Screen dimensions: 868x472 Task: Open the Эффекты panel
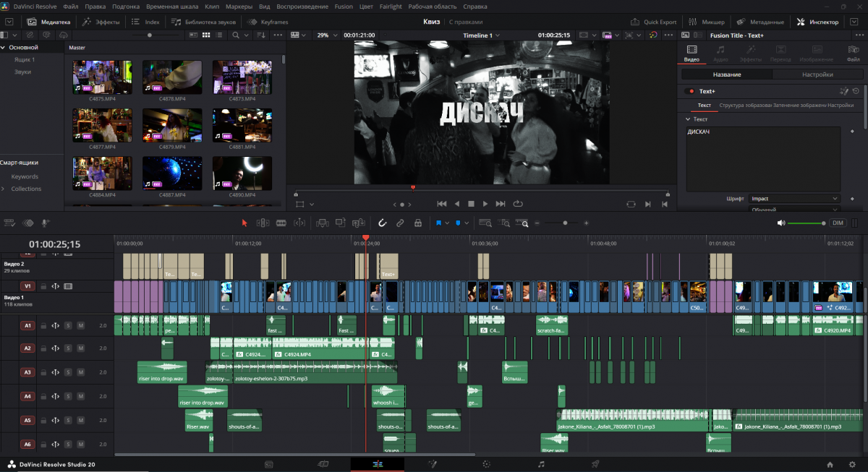[x=100, y=22]
